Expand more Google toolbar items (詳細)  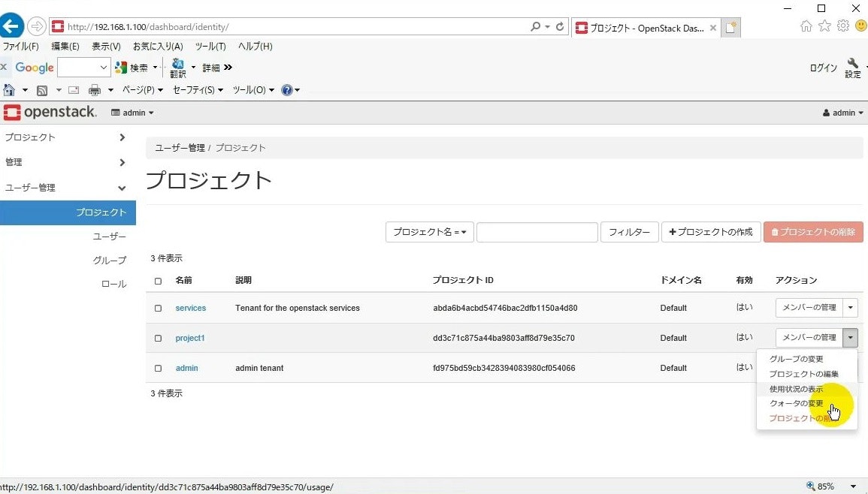pos(217,68)
